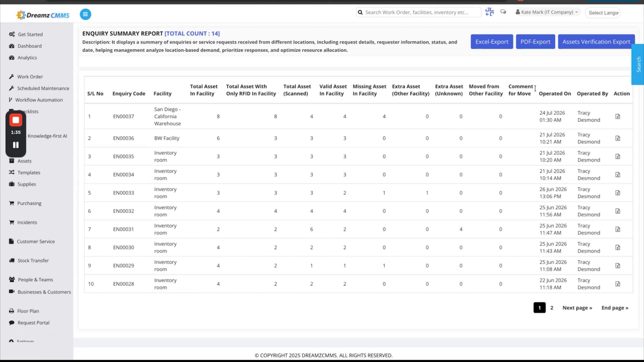Open export action icon for EN00037
This screenshot has width=644, height=362.
click(618, 116)
